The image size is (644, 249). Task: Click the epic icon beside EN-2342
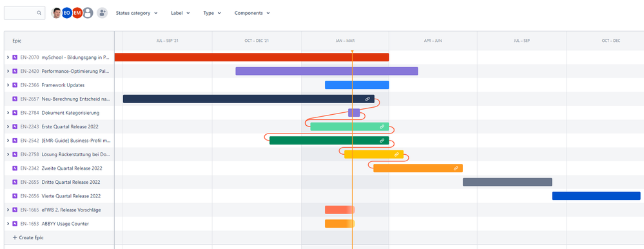(15, 168)
